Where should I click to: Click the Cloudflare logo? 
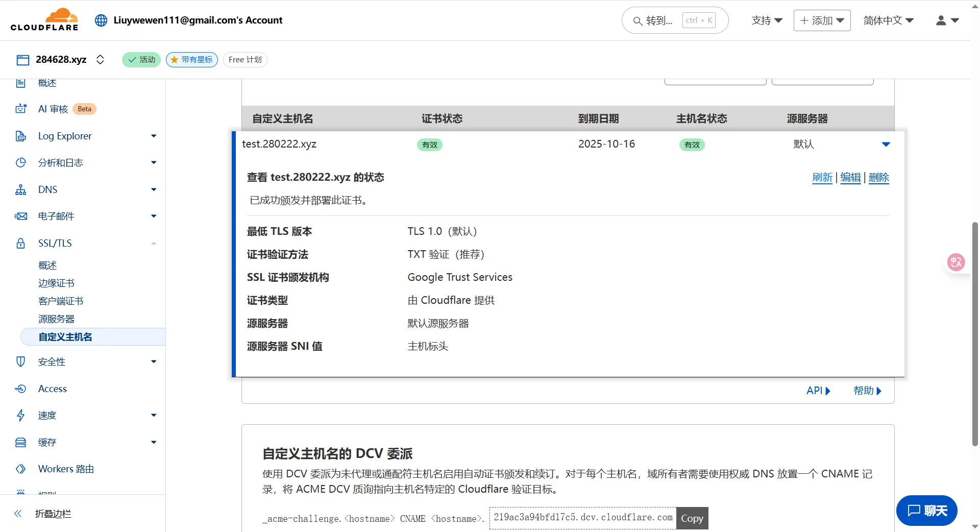tap(44, 20)
